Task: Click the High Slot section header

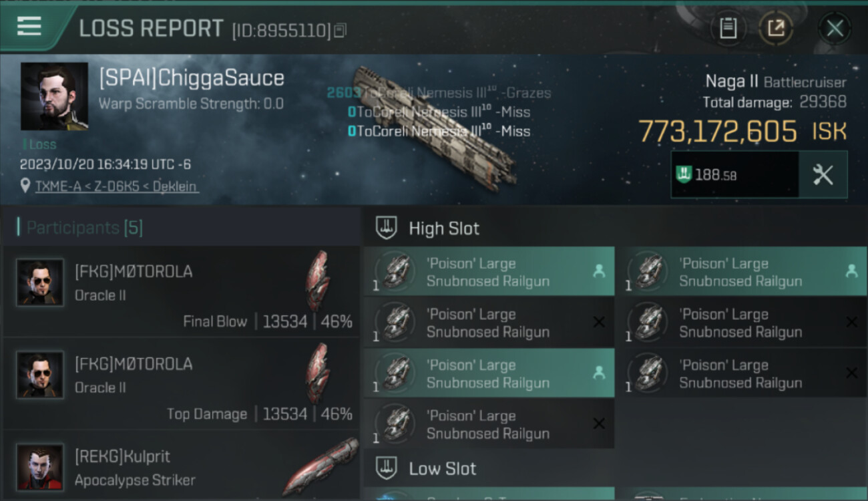Action: (444, 228)
